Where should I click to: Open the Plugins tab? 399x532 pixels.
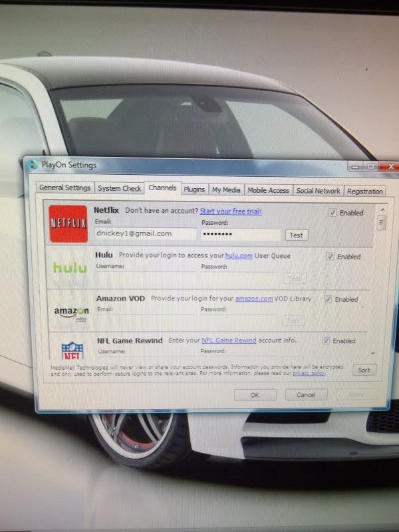[194, 190]
